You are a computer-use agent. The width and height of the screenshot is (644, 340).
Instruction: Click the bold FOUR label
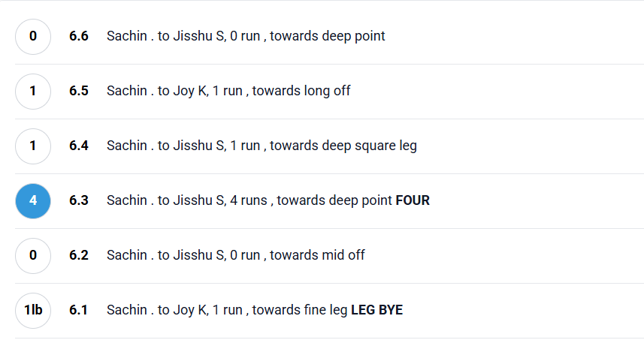coord(413,200)
